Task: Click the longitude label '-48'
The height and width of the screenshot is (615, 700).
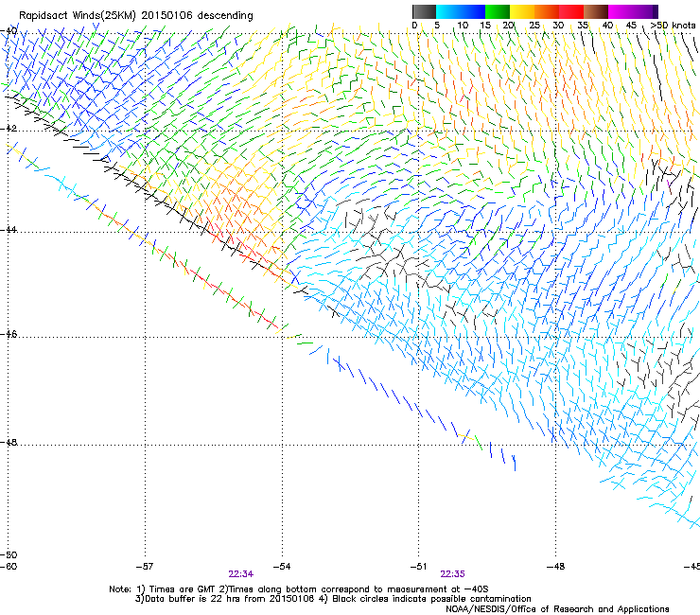Action: (x=556, y=567)
